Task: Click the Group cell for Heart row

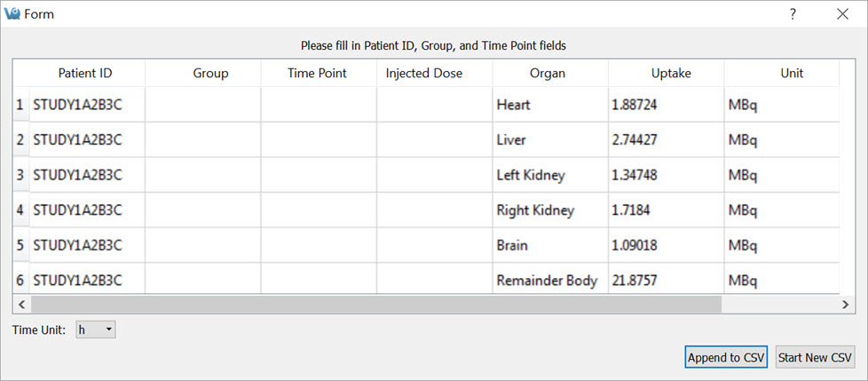Action: coord(202,105)
